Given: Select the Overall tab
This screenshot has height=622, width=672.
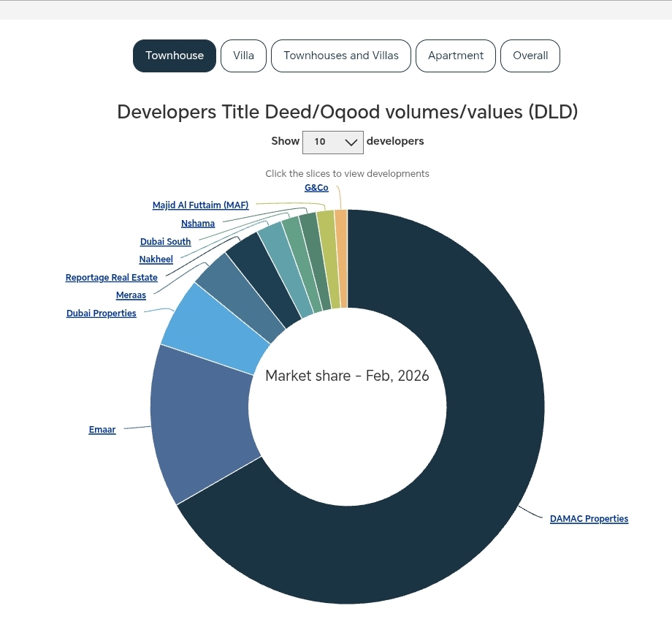Looking at the screenshot, I should click(x=530, y=56).
